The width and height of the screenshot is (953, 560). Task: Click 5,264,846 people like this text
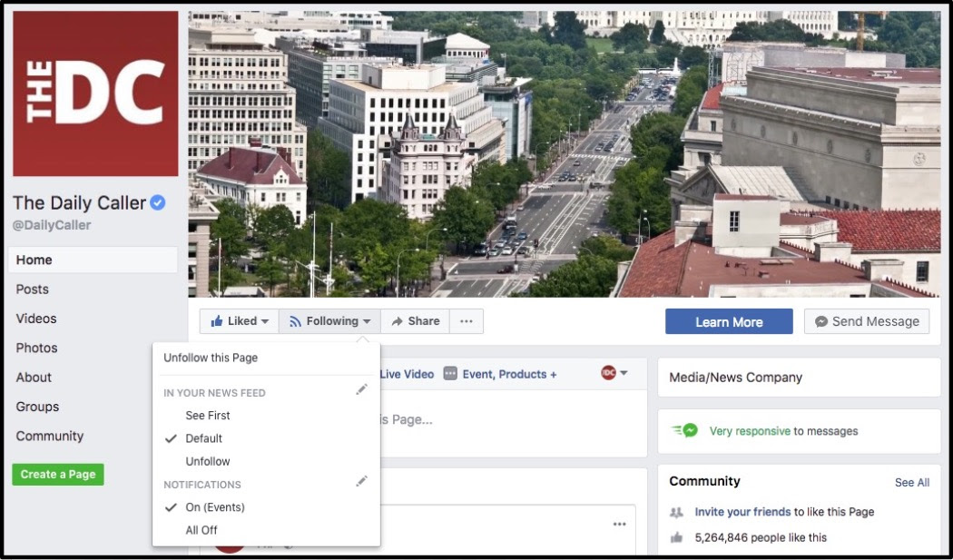coord(761,537)
